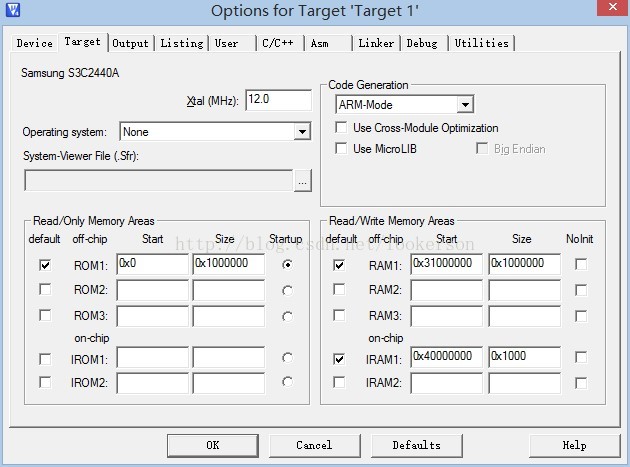Enable NoInit for IRAM1
Viewport: 630px width, 467px height.
tap(581, 357)
